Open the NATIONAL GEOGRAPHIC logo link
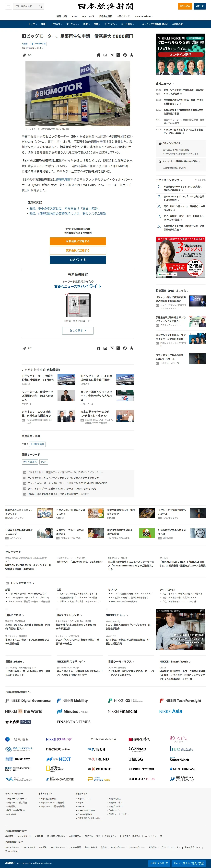The height and width of the screenshot is (868, 211). [55, 769]
